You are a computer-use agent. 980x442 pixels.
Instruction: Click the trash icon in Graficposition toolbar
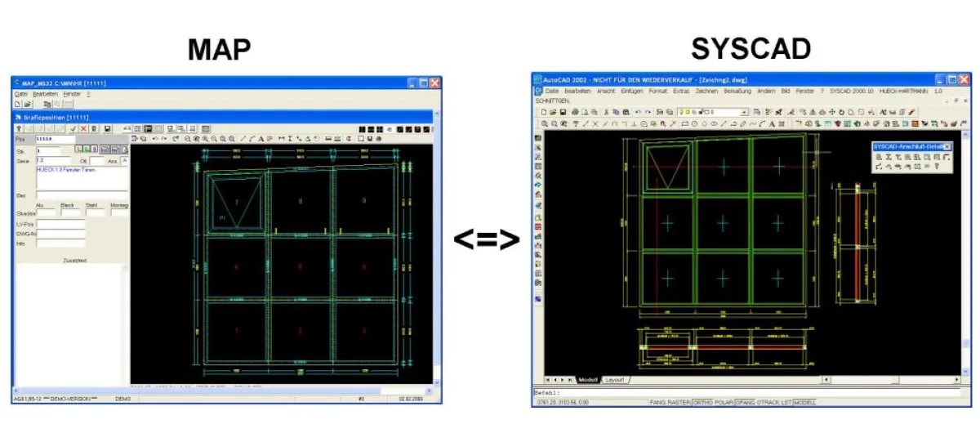tap(94, 128)
